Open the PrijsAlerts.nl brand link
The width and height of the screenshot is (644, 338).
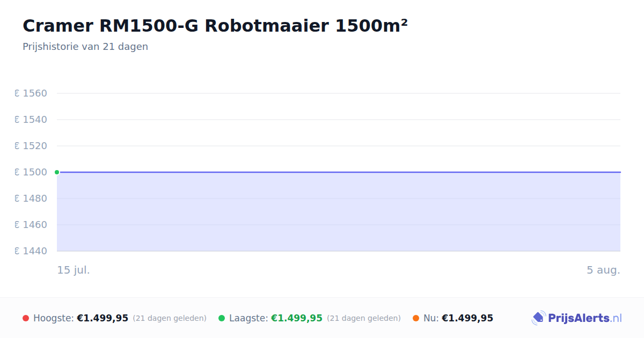pos(577,318)
